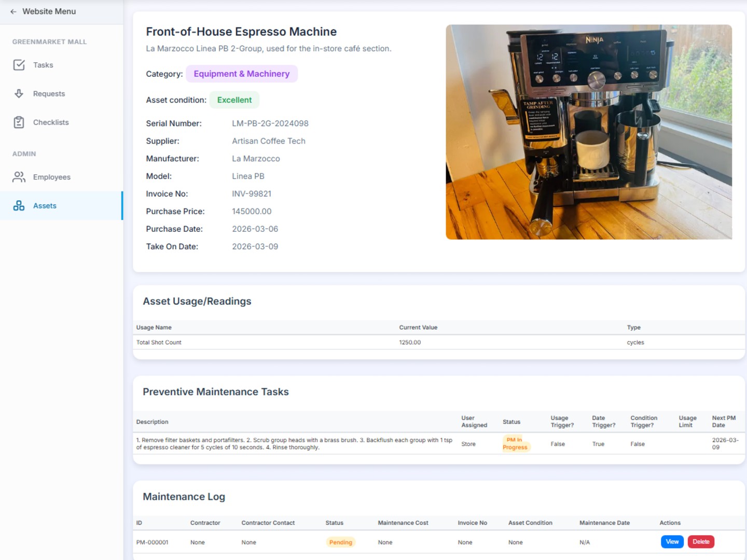This screenshot has width=747, height=560.
Task: Delete maintenance log entry PM-000001
Action: (701, 542)
